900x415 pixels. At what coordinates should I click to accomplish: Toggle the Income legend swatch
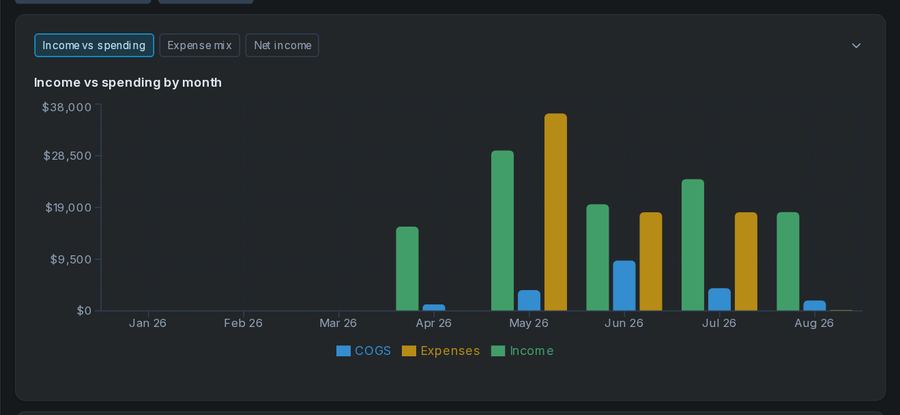498,351
